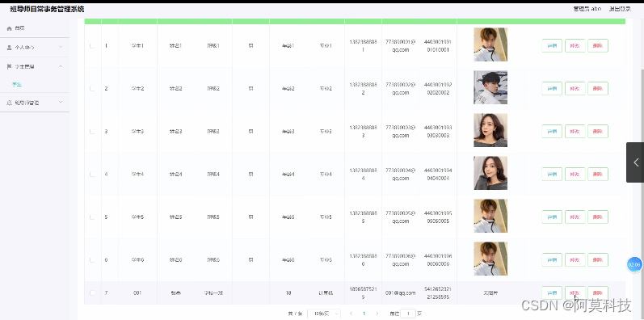The image size is (644, 320).
Task: Click the flag icon beside 学生管理
Action: (x=10, y=66)
